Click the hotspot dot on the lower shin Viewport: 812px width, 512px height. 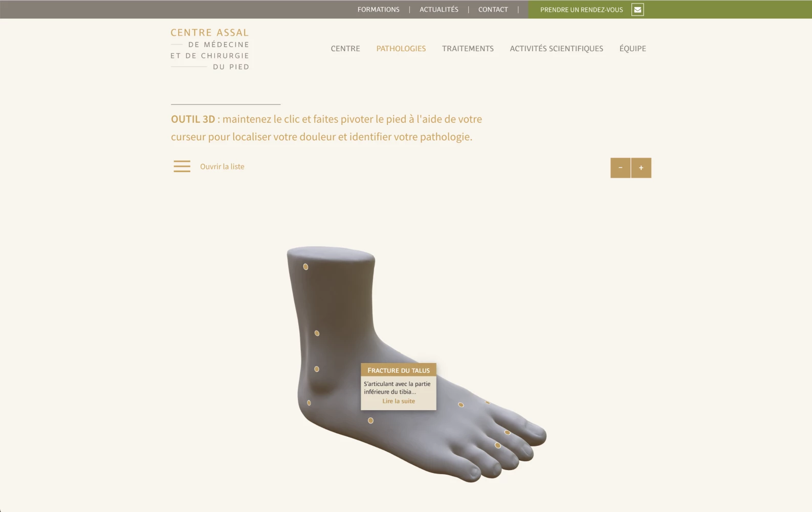(317, 333)
